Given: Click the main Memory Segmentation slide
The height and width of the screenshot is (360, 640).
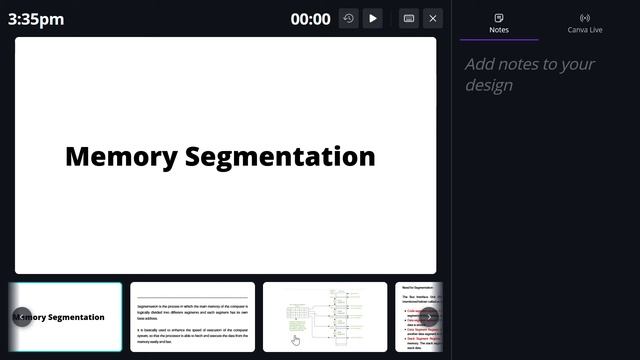Looking at the screenshot, I should click(226, 156).
